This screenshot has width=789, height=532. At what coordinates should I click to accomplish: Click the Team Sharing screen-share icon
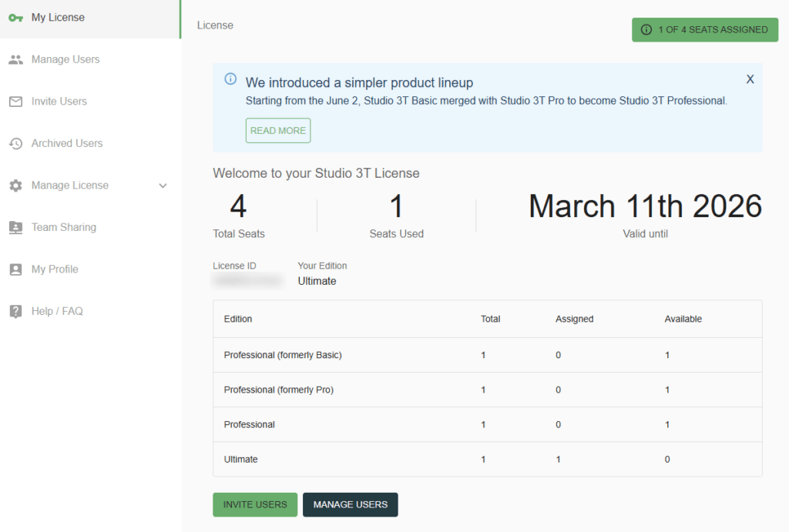[x=15, y=227]
